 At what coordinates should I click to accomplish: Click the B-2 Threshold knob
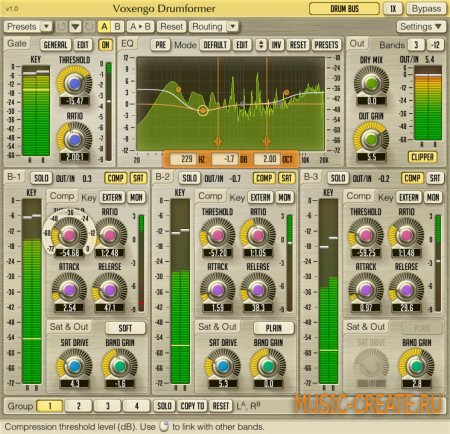click(x=217, y=235)
